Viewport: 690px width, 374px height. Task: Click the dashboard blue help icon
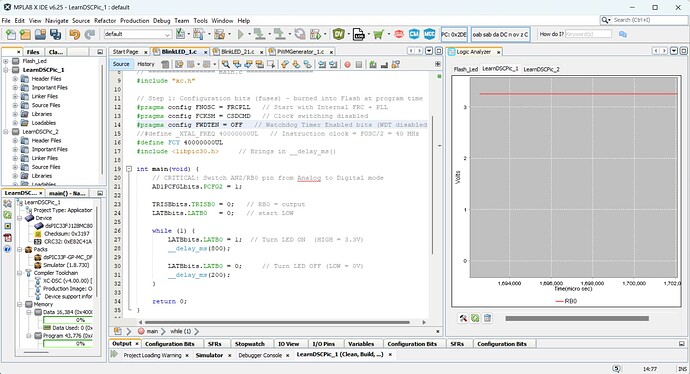point(7,249)
